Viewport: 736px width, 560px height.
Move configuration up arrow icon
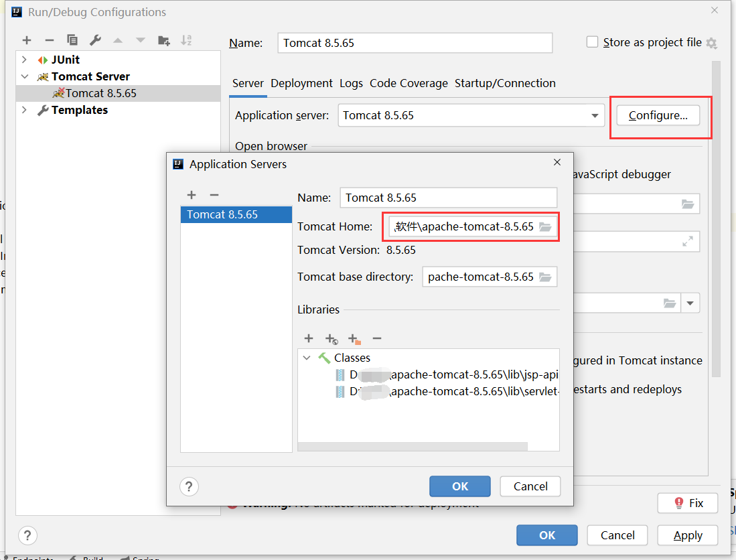point(118,40)
